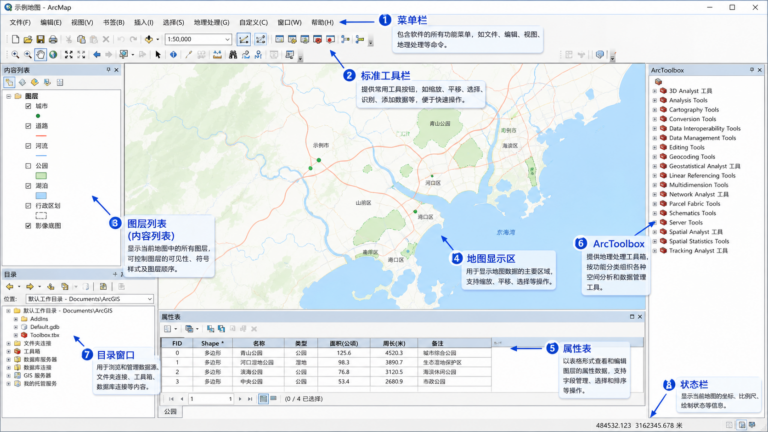Expand Data Management Tools toolbox
This screenshot has height=432, width=768.
click(655, 138)
